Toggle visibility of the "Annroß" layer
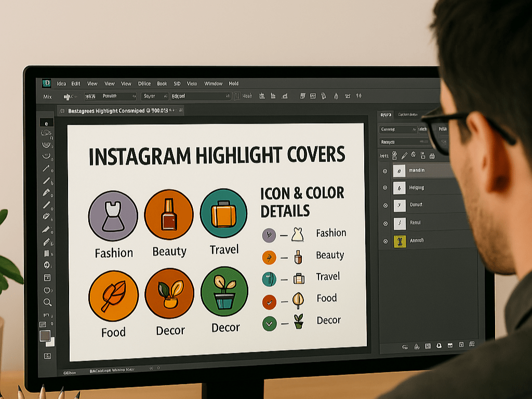 385,241
